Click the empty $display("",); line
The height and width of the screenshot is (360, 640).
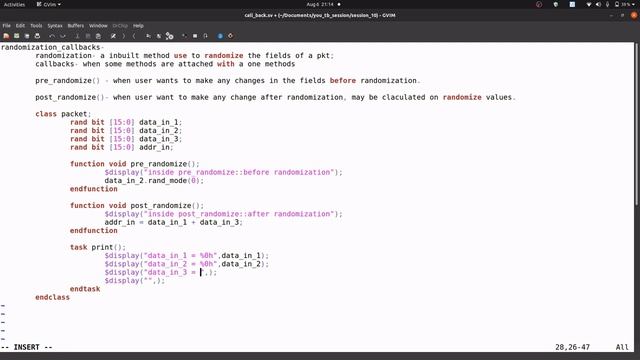tap(135, 280)
